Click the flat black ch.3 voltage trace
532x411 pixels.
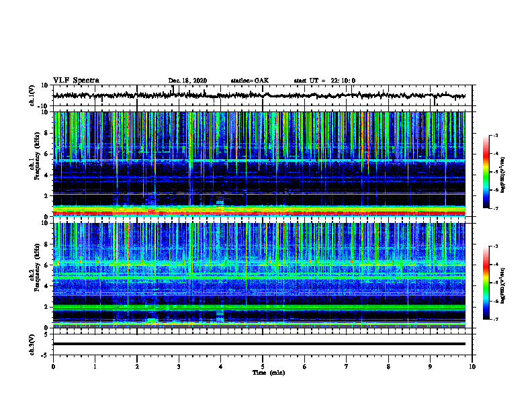[x=259, y=344]
